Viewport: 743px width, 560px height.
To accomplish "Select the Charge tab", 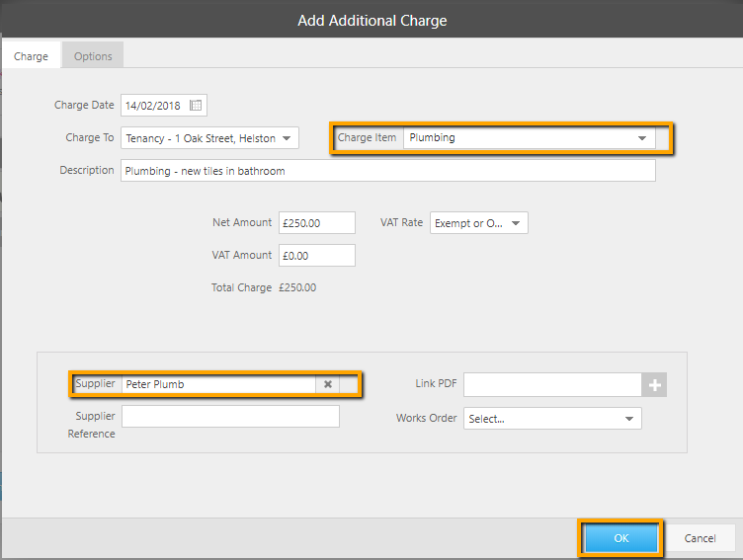I will tap(32, 56).
